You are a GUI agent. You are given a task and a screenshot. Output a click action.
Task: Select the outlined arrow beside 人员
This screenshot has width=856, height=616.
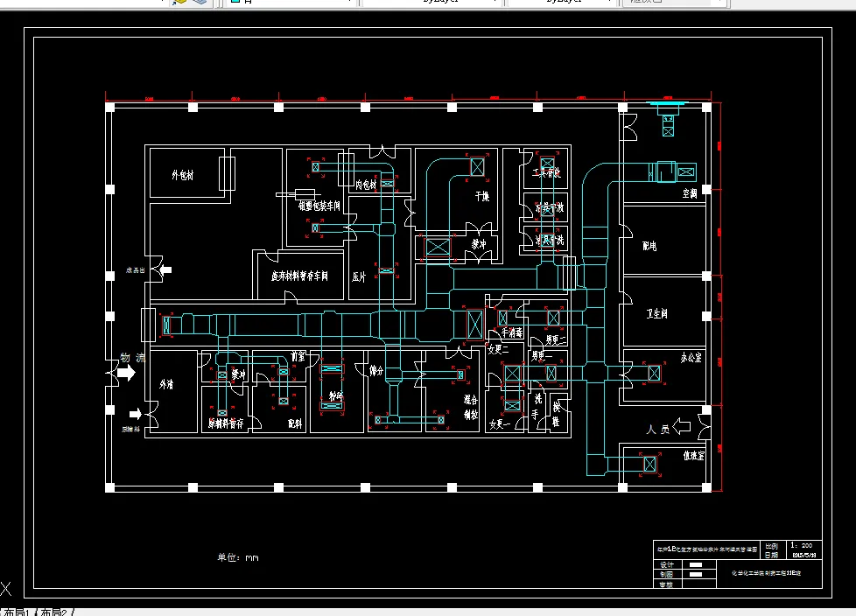[682, 426]
